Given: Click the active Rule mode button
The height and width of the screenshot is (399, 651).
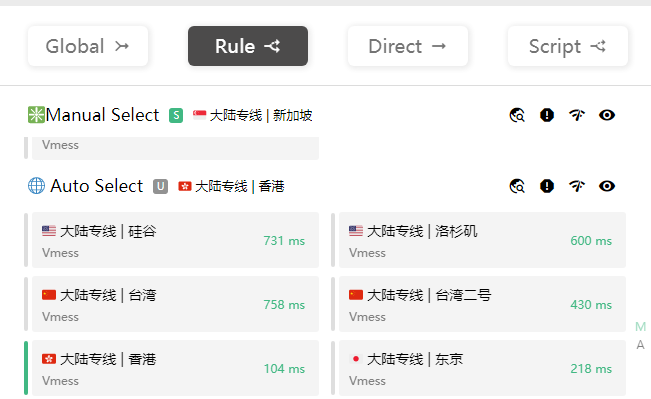Looking at the screenshot, I should pyautogui.click(x=248, y=46).
